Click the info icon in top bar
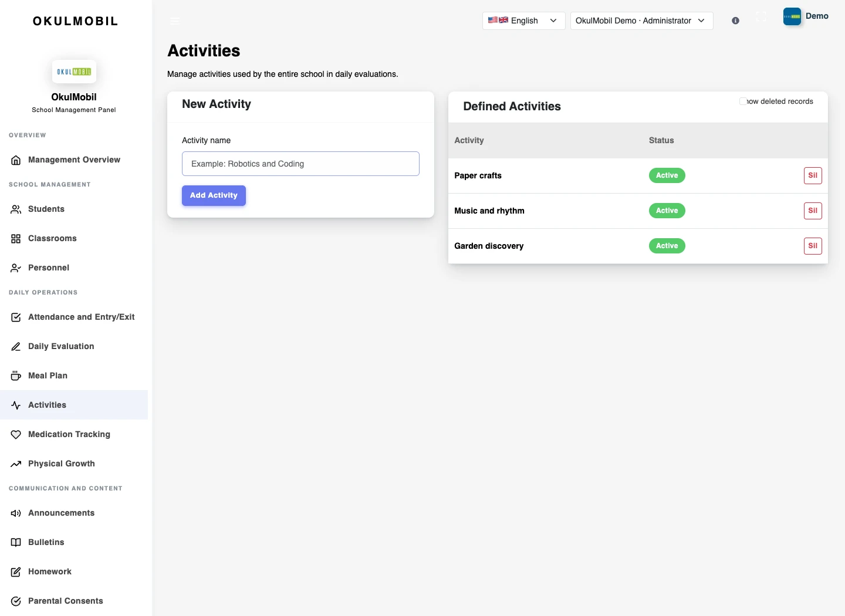Viewport: 845px width, 616px height. (x=735, y=21)
